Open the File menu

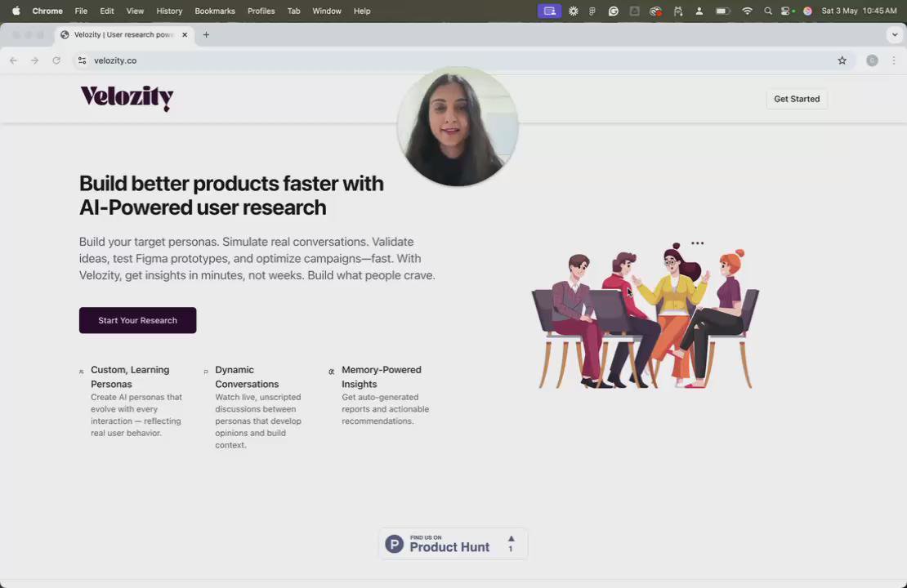click(81, 11)
